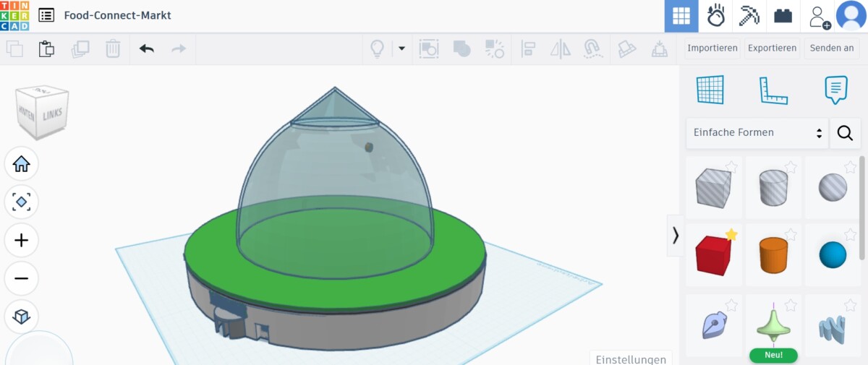
Task: Click the send-to-back style view icon
Action: [x=429, y=49]
